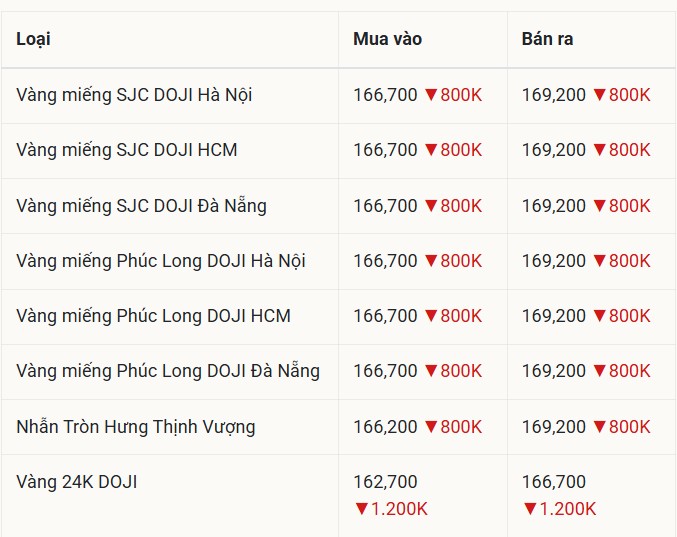This screenshot has height=537, width=677.
Task: Click the "Loại" column header
Action: click(x=33, y=39)
